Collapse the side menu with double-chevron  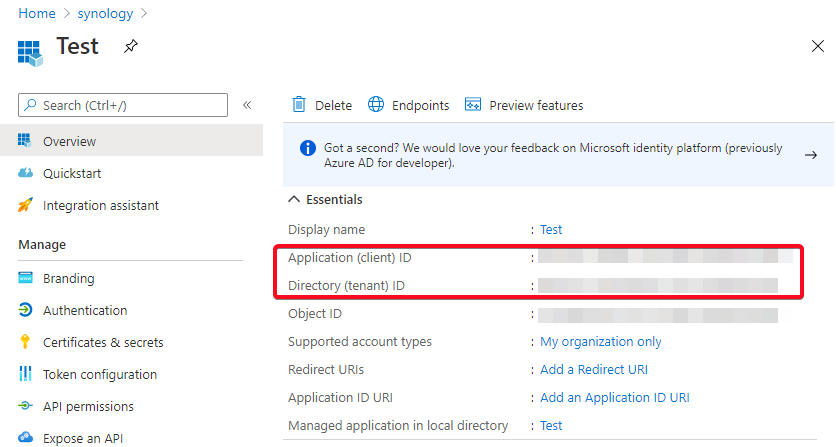coord(247,105)
